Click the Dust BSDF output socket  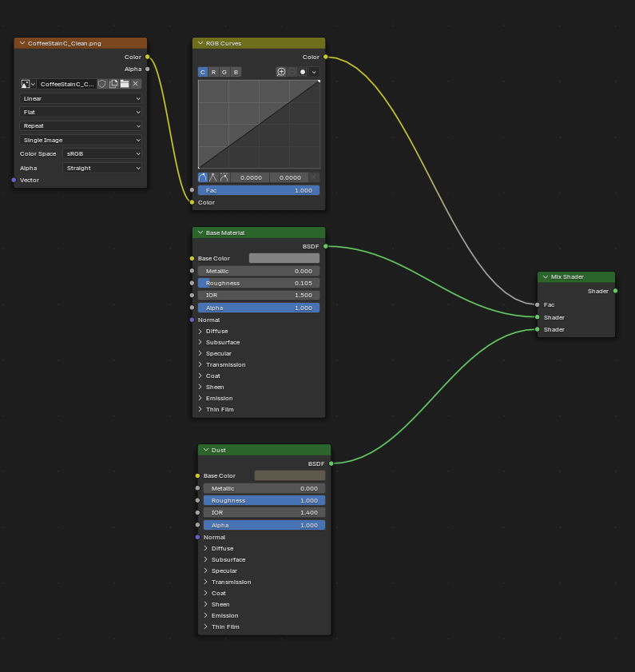point(331,463)
